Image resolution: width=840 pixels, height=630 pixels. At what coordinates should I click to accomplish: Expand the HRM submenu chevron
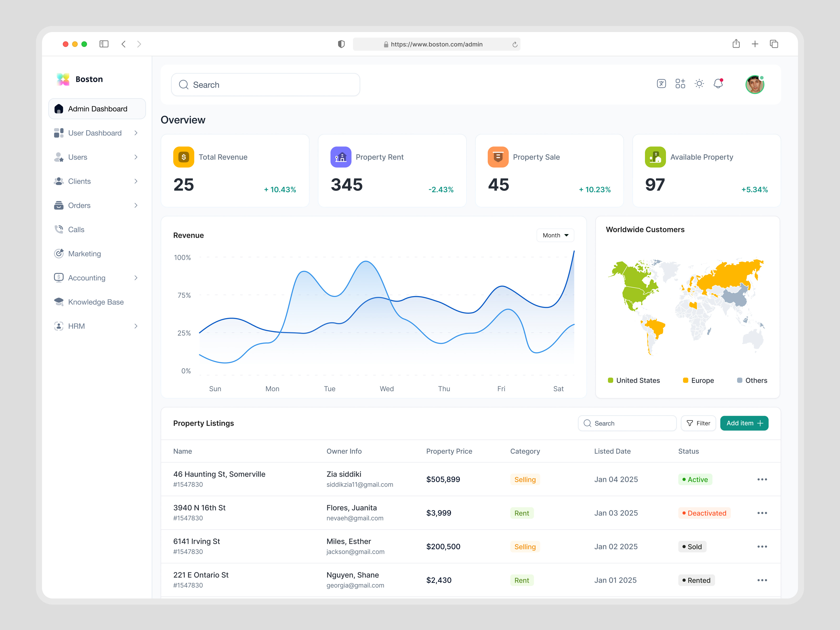coord(136,326)
